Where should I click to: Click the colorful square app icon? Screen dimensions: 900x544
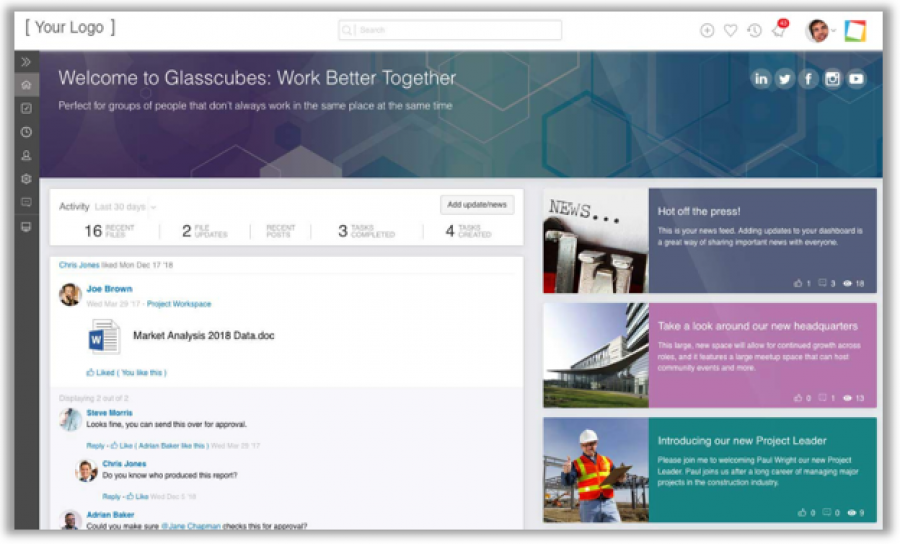point(855,31)
